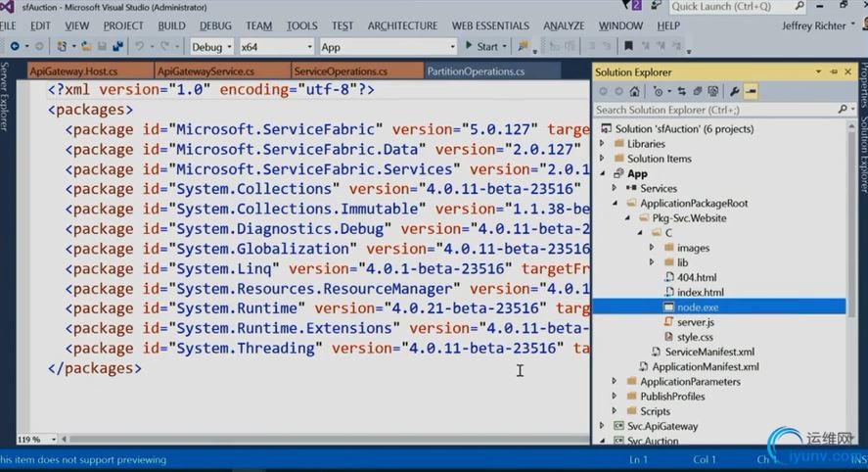Expand the lib folder
Screen dimensions: 868x472
point(652,262)
